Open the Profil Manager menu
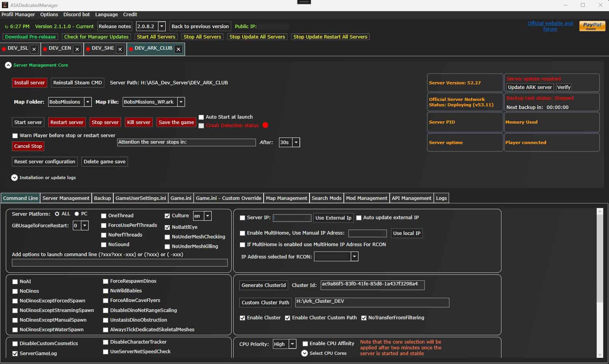Screen dimensions: 609x364 (18, 14)
